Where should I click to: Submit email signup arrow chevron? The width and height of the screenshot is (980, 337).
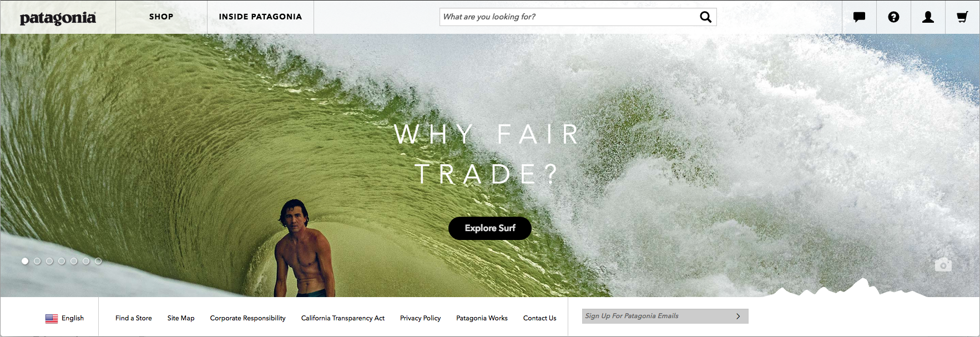pyautogui.click(x=738, y=316)
